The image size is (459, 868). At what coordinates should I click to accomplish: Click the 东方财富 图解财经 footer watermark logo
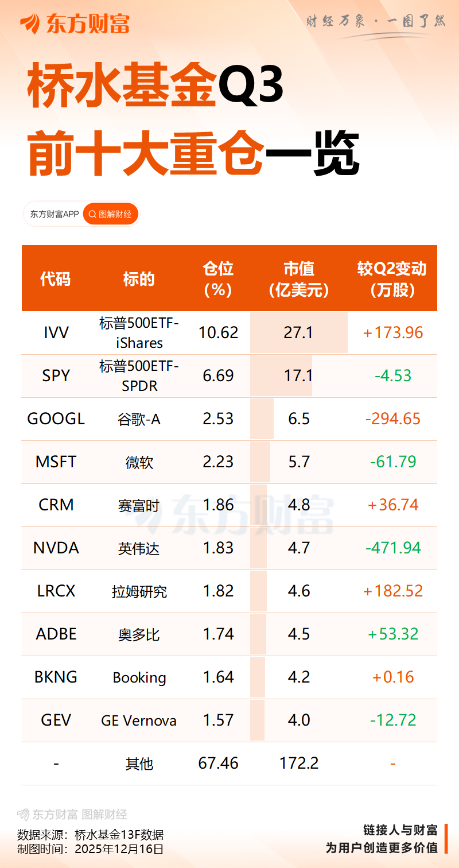(72, 814)
